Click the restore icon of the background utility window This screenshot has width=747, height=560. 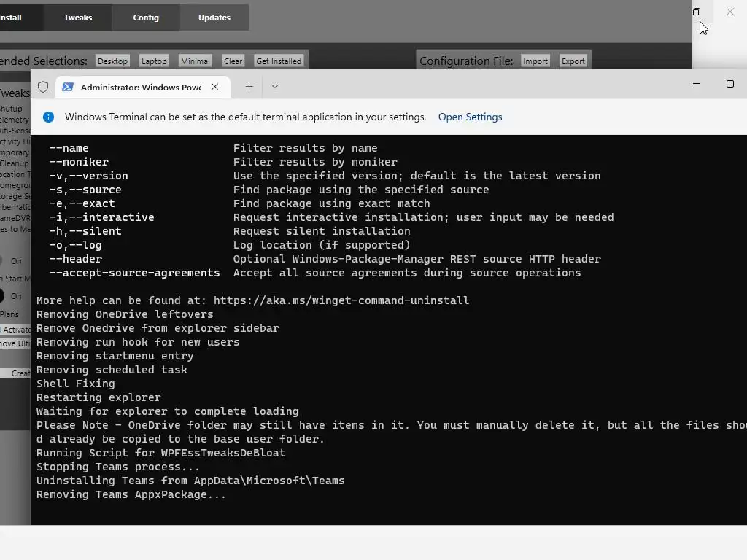[697, 12]
